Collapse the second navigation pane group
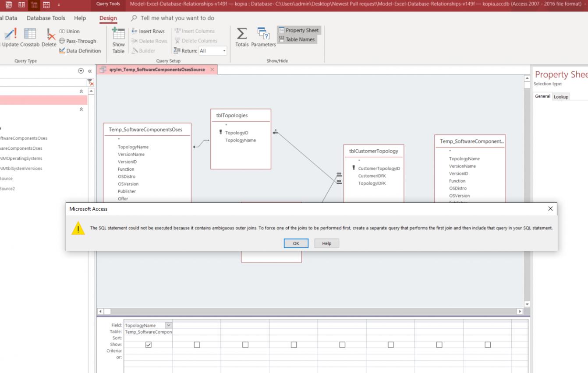This screenshot has height=373, width=588. [81, 109]
